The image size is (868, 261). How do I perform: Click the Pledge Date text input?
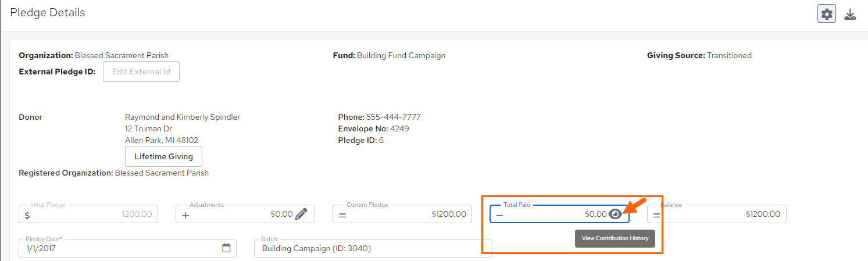[116, 248]
